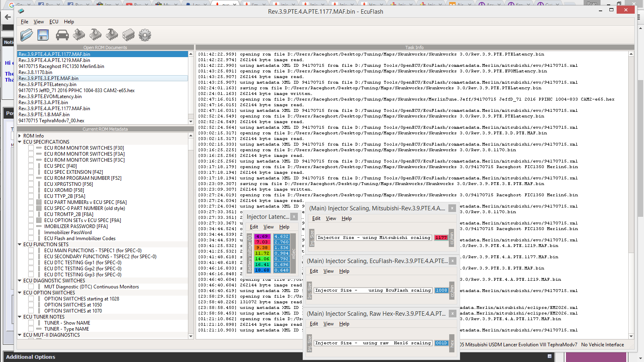This screenshot has height=362, width=644.
Task: Select Rev.3.8.1170.bin in open ROM list
Action: coord(35,72)
